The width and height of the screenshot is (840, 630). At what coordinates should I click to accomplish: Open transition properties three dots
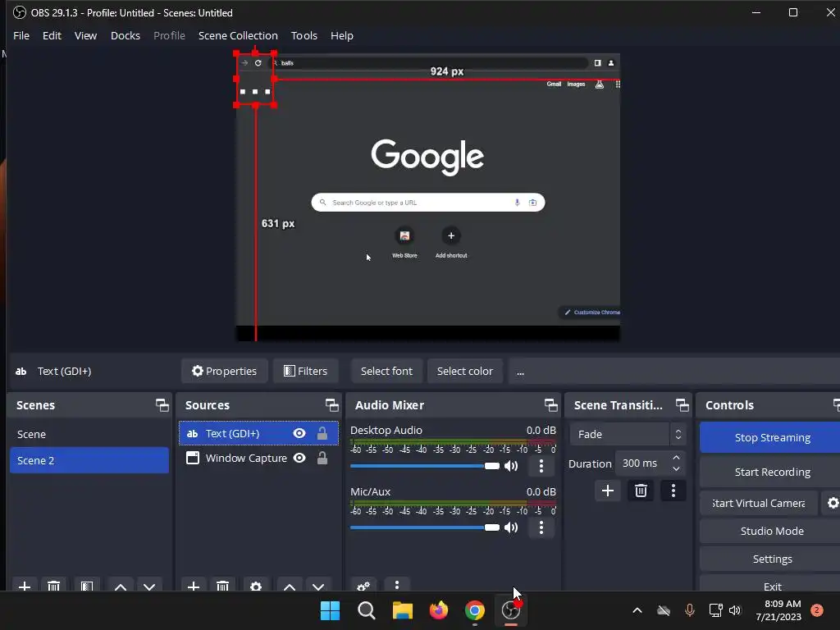pyautogui.click(x=673, y=491)
